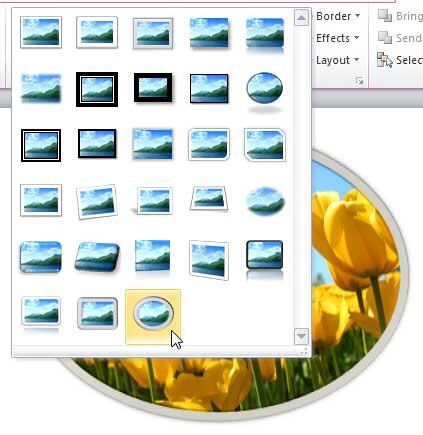Click the Bring Forward button
The image size is (423, 435).
pyautogui.click(x=399, y=16)
